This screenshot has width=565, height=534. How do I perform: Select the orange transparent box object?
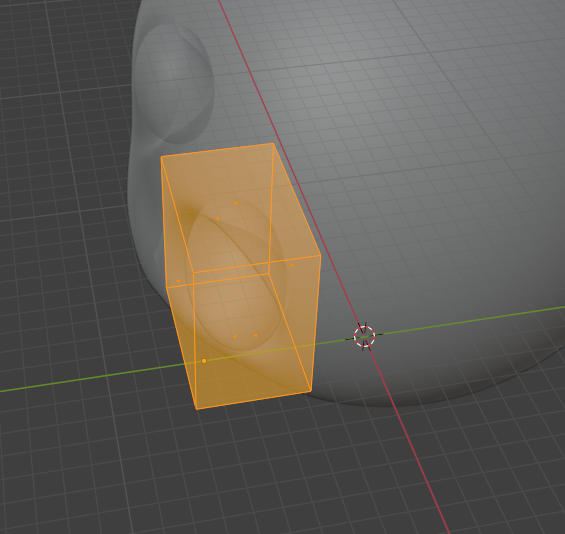point(240,276)
